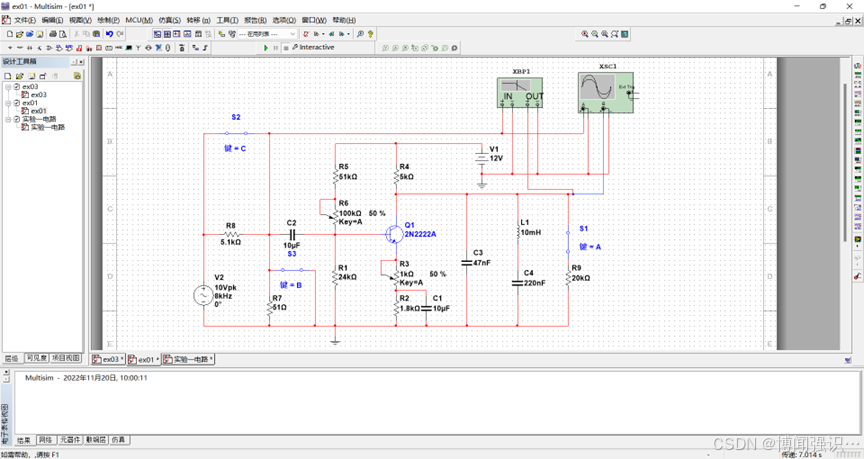Screen dimensions: 864x459
Task: Open the 工具(T) menu
Action: 227,20
